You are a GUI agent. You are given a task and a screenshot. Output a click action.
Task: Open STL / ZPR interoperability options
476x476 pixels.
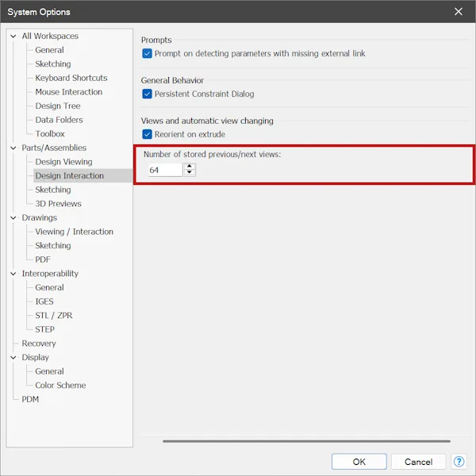54,315
